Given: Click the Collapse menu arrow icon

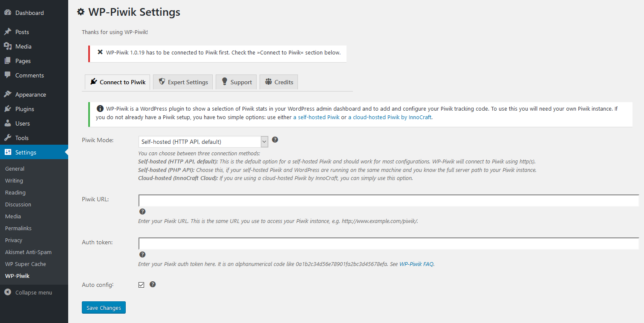Looking at the screenshot, I should [8, 292].
